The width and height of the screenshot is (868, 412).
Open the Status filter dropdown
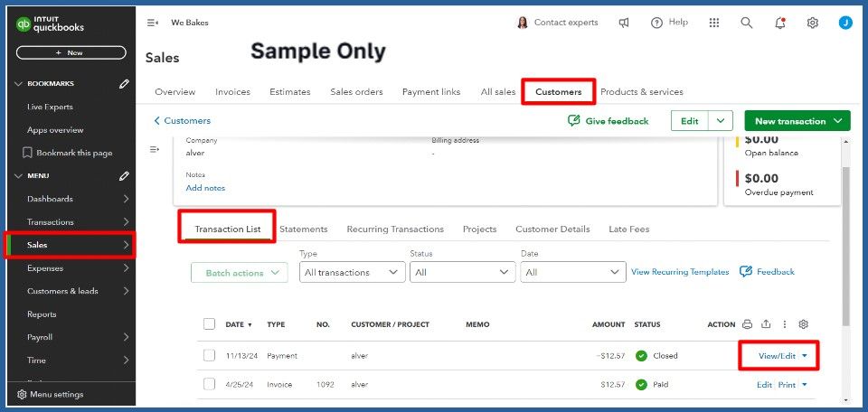pyautogui.click(x=462, y=272)
